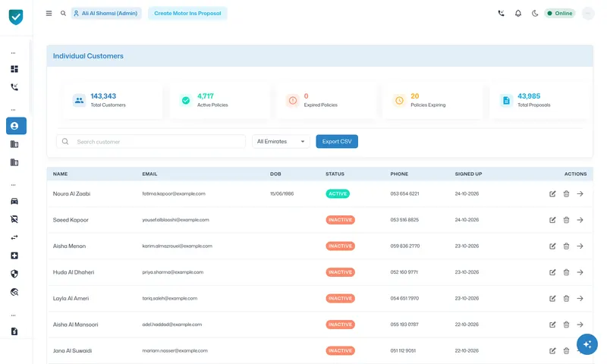Image resolution: width=607 pixels, height=364 pixels.
Task: Delete Noura Al Zaabi's record
Action: coord(566,194)
